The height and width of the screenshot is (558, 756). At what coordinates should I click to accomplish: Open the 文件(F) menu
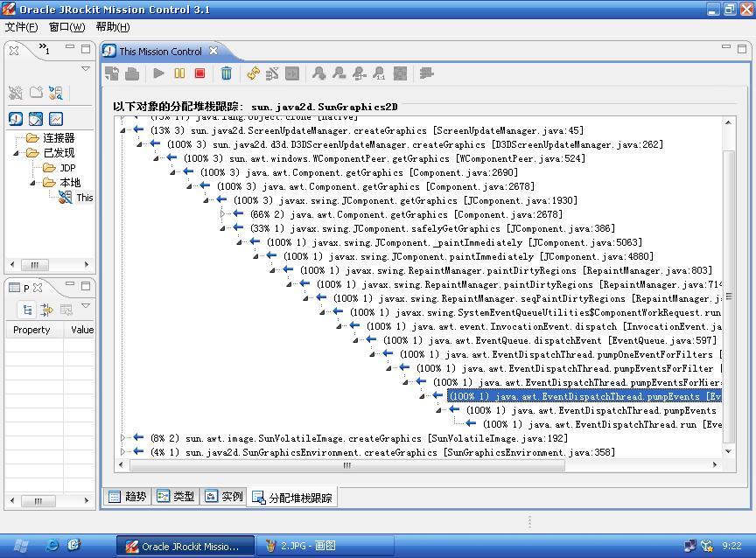click(21, 27)
